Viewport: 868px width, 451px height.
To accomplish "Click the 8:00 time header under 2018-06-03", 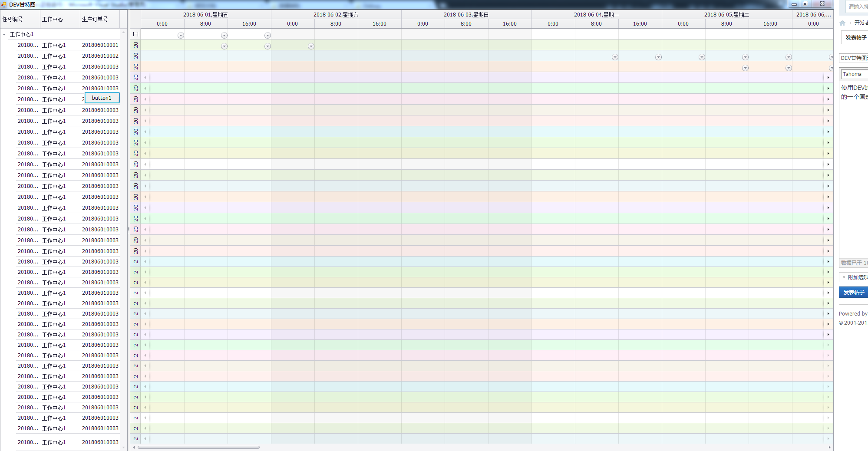I will (x=466, y=24).
